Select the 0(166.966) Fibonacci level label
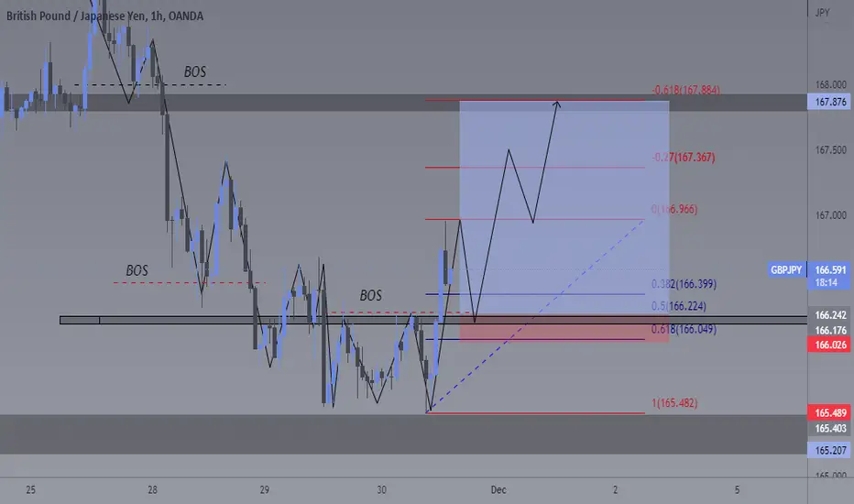 pyautogui.click(x=674, y=209)
